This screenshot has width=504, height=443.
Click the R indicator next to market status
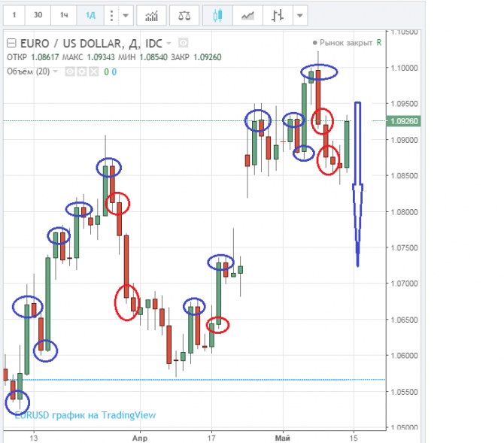(379, 42)
